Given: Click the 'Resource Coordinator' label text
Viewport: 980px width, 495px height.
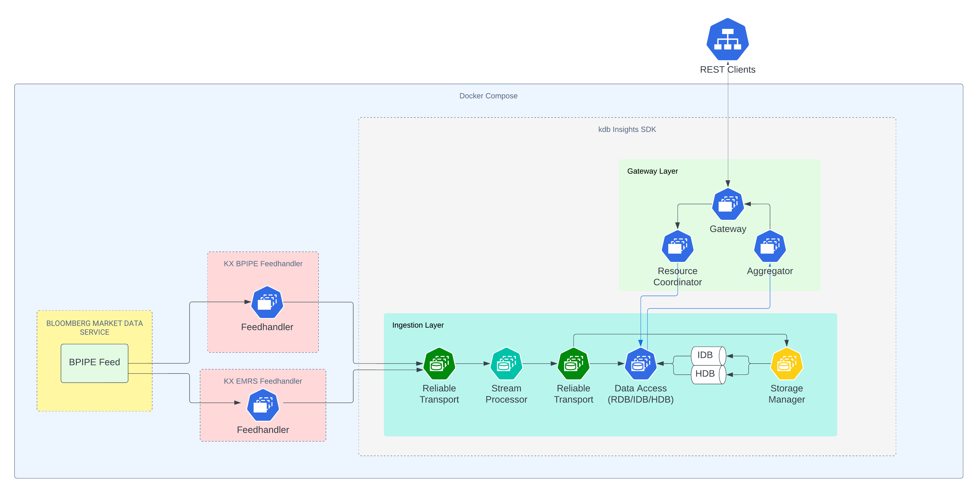Looking at the screenshot, I should [677, 276].
